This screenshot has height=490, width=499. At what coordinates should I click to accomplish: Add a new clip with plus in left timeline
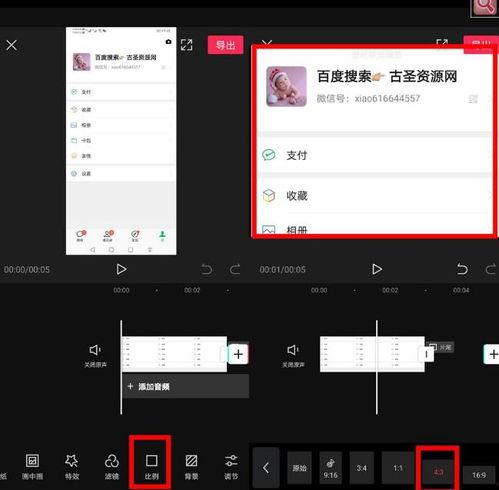click(x=238, y=354)
